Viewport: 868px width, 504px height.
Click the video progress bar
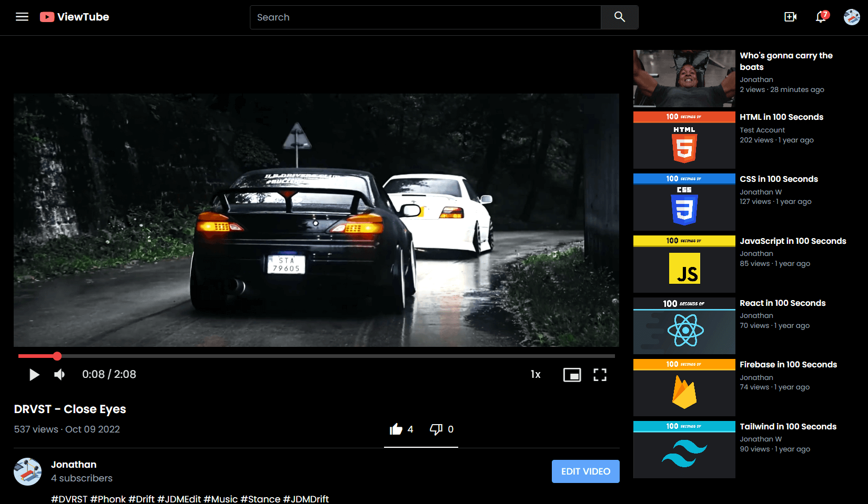point(317,356)
